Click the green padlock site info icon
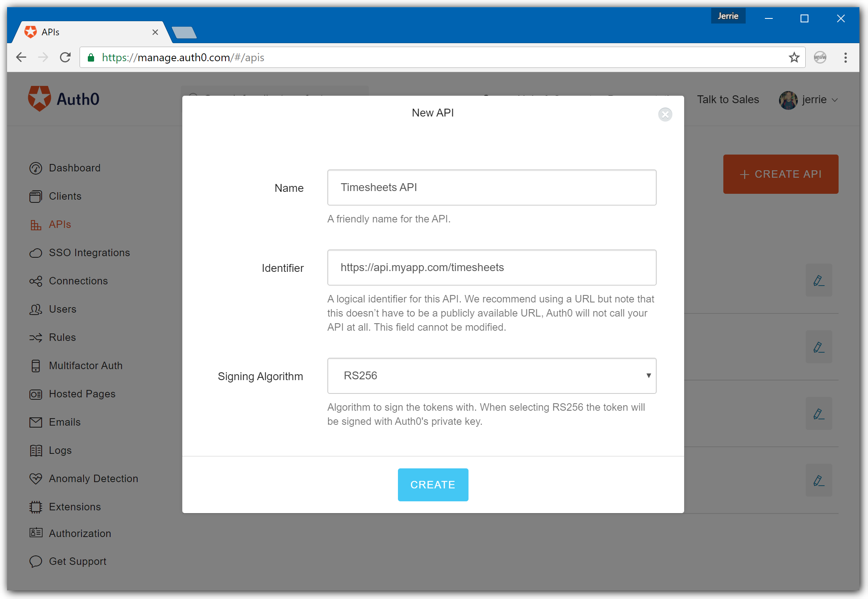 tap(91, 58)
